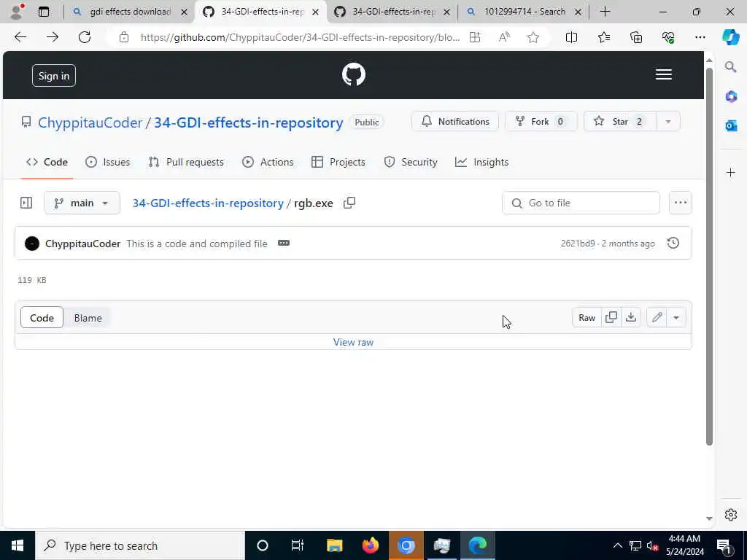Expand the edit options dropdown arrow
747x560 pixels.
[x=676, y=318]
